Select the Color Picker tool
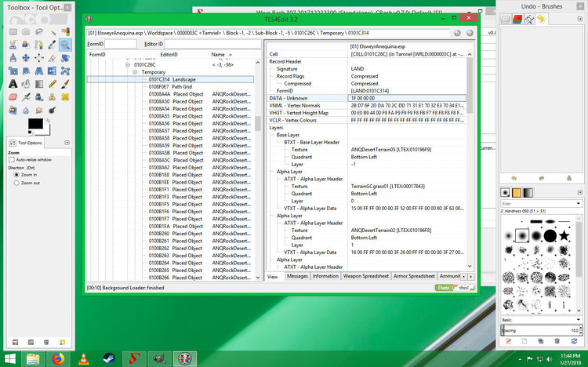 pos(52,45)
